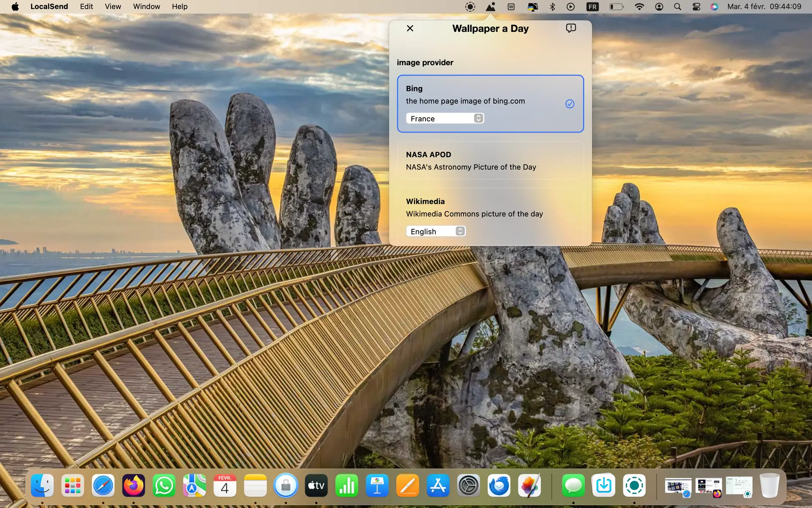
Task: Open the last minimized window thumbnail in Dock
Action: tap(739, 487)
